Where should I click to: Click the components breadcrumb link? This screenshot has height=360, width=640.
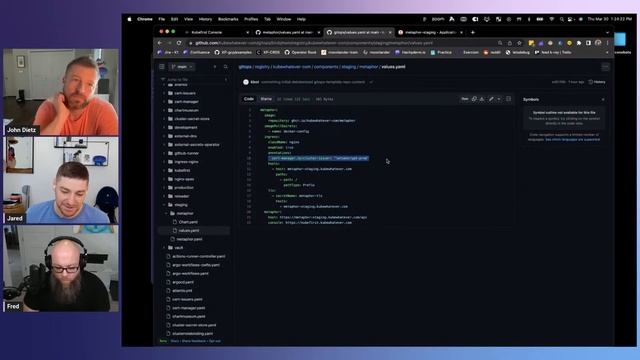tap(326, 67)
